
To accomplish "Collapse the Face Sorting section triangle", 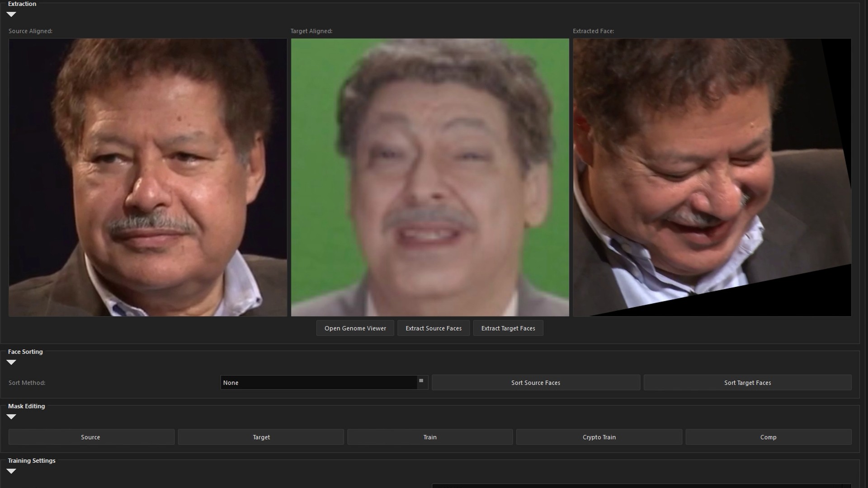I will coord(11,362).
